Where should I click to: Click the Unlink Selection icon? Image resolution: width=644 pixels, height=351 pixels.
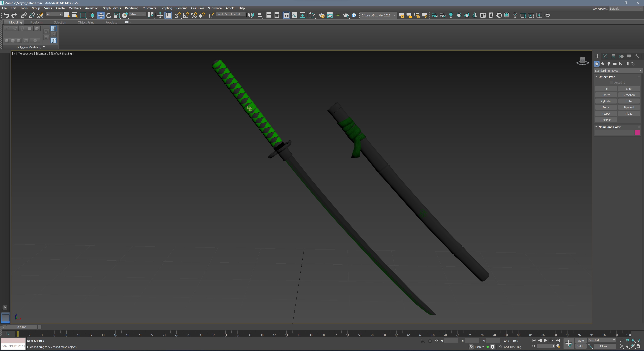pos(32,15)
